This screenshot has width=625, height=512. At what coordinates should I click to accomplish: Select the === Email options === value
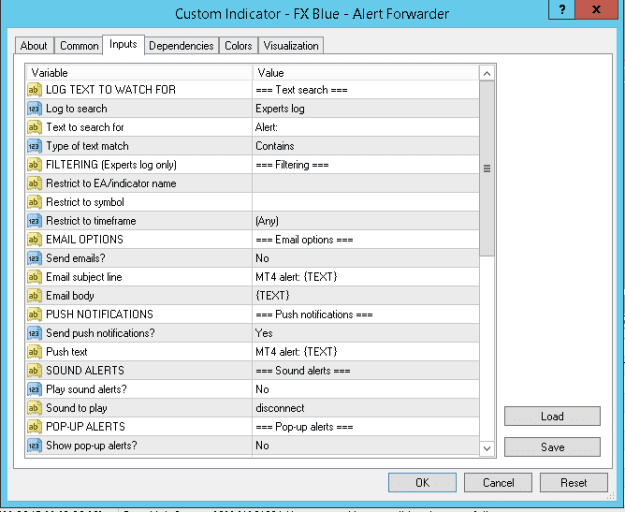tap(366, 239)
